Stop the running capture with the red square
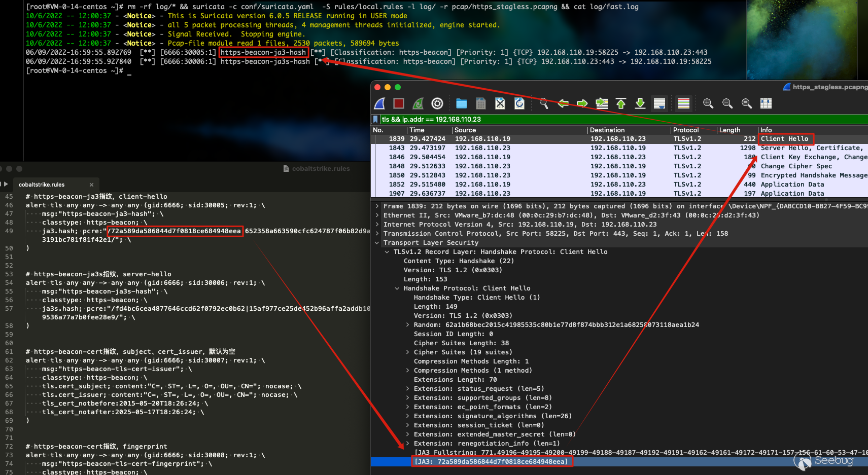 (x=399, y=104)
